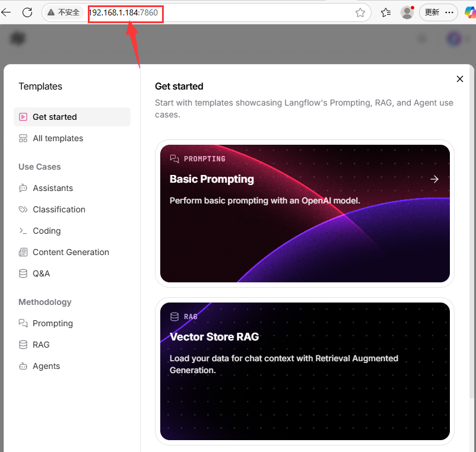Open the Vector Store RAG template card
The width and height of the screenshot is (476, 452).
(x=305, y=371)
